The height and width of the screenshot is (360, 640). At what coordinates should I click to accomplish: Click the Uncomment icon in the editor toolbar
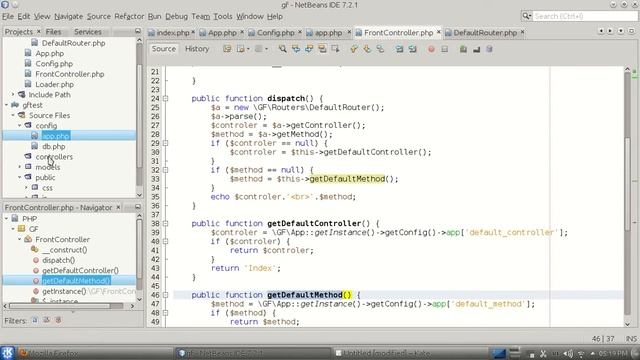pyautogui.click(x=476, y=49)
